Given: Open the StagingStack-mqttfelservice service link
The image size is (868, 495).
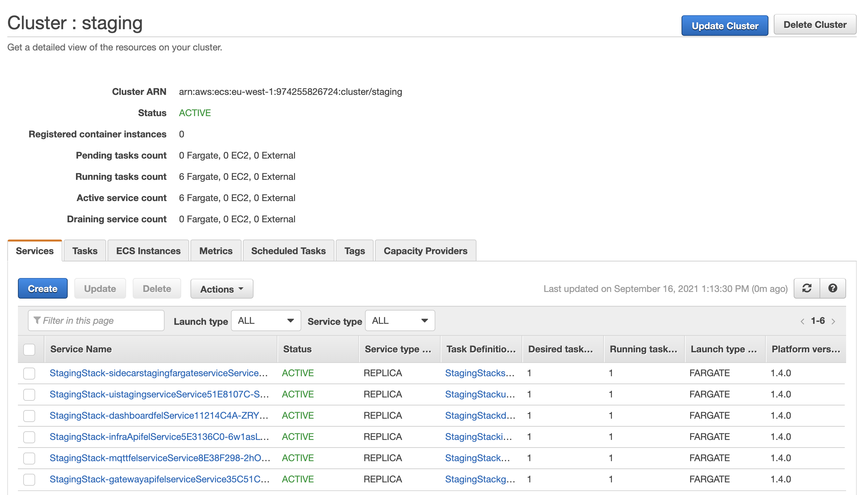Looking at the screenshot, I should [x=160, y=458].
